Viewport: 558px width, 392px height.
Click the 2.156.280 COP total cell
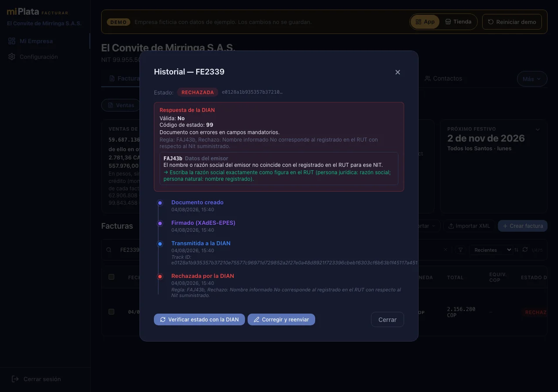(x=461, y=312)
